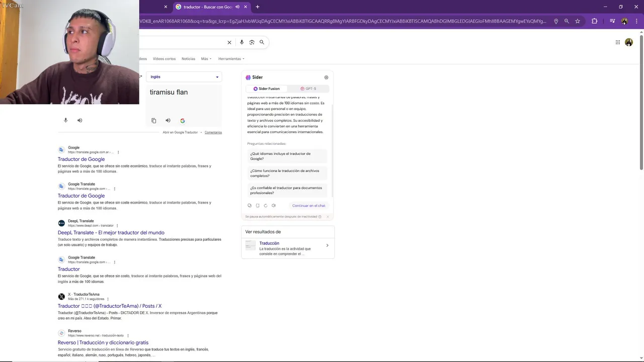The width and height of the screenshot is (644, 362).
Task: Open options for Reverso result
Action: click(128, 335)
